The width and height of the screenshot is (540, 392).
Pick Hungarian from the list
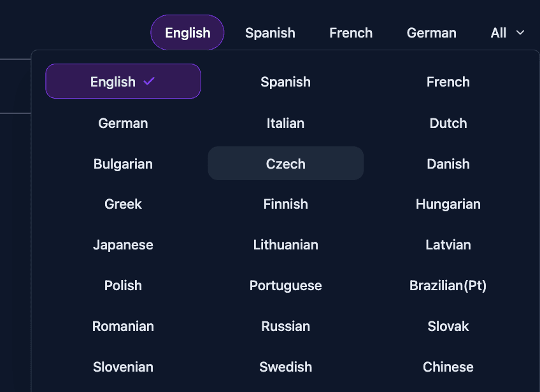point(448,204)
